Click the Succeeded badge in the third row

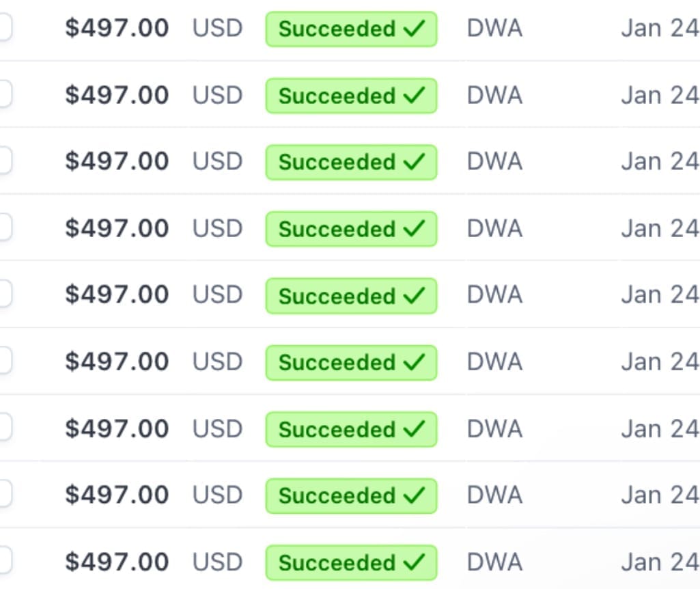click(x=351, y=162)
